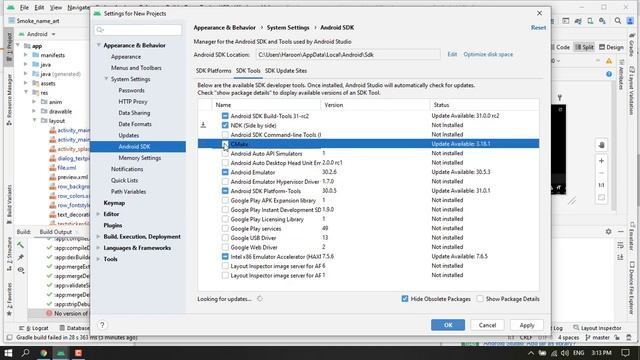The height and width of the screenshot is (360, 640).
Task: Click the Status column header
Action: [x=484, y=105]
